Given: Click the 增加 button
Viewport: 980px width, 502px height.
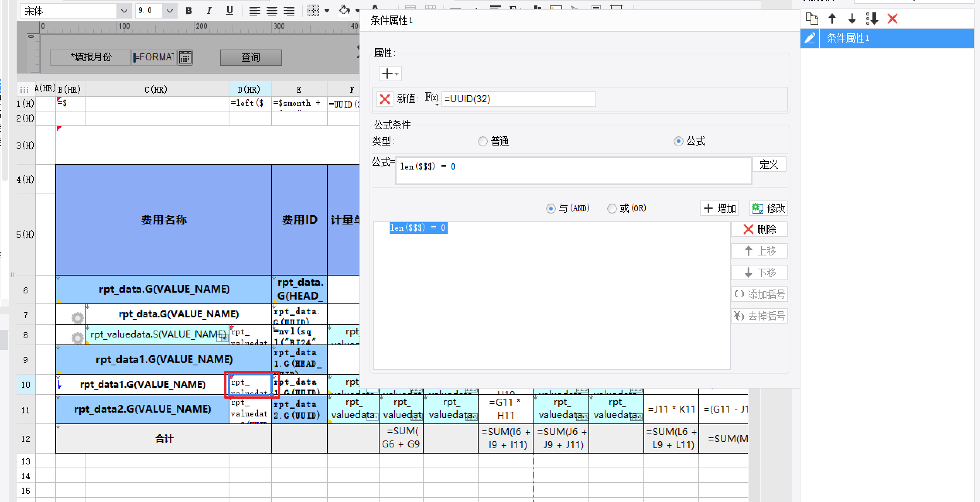Looking at the screenshot, I should tap(719, 208).
